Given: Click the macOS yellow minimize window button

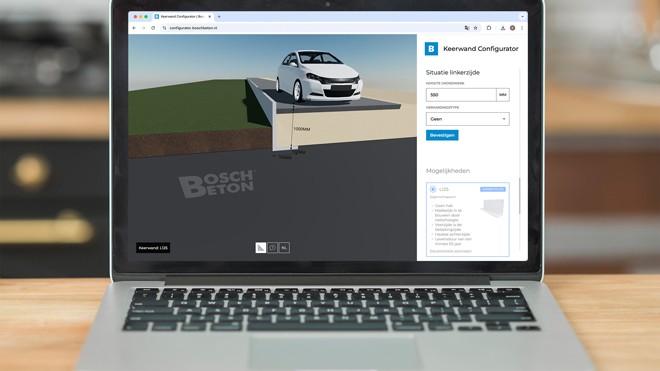Looking at the screenshot, I should pos(141,16).
